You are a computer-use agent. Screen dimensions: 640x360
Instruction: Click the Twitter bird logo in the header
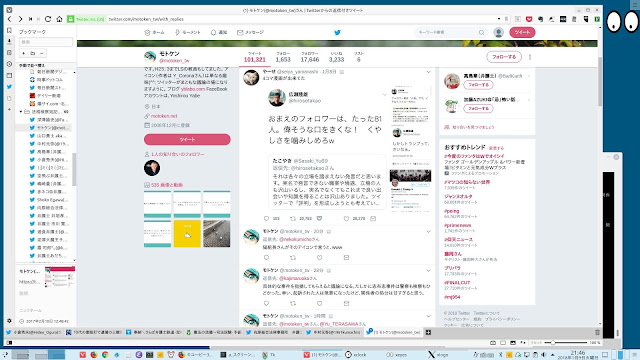point(337,33)
